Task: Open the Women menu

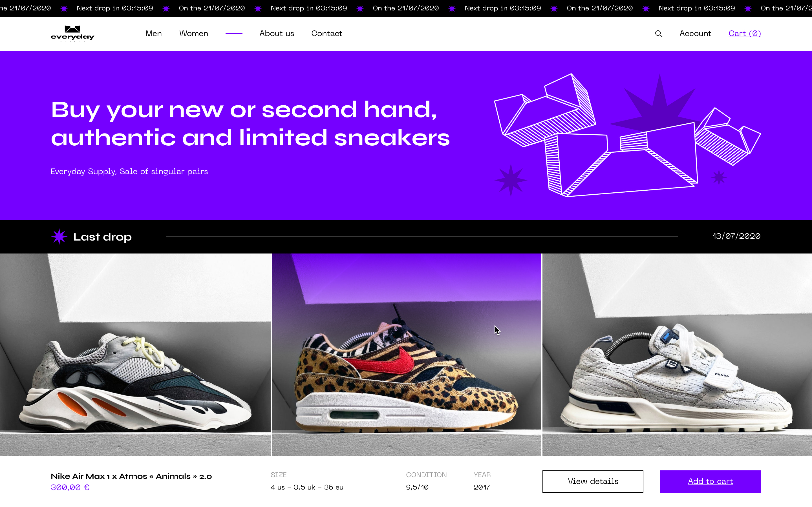Action: tap(194, 34)
